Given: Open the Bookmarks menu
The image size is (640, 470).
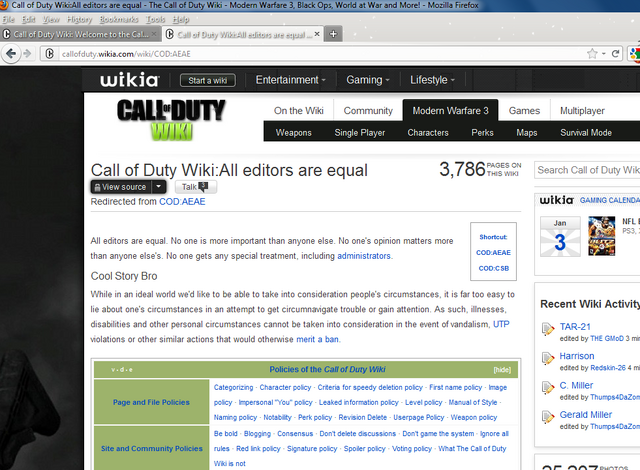Looking at the screenshot, I should coord(119,19).
